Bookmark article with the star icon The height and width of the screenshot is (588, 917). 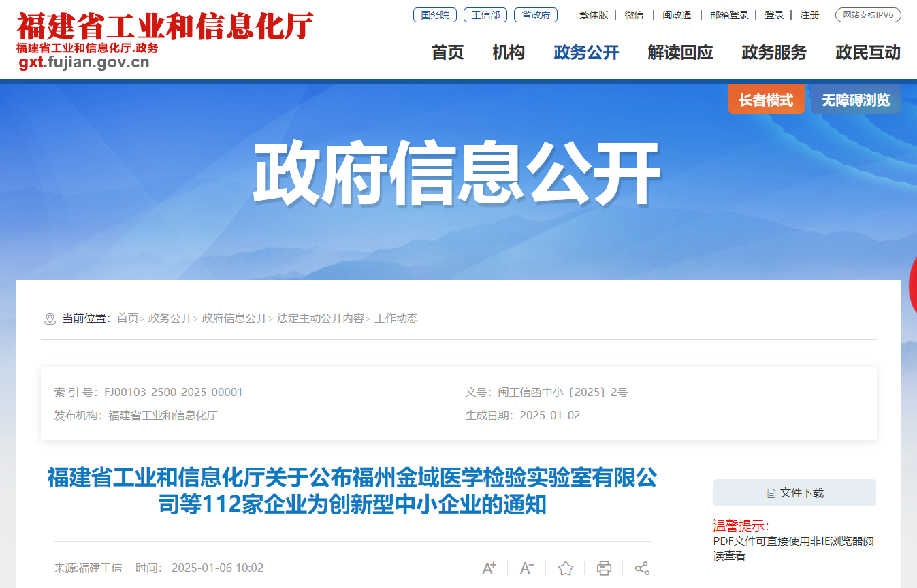point(566,568)
